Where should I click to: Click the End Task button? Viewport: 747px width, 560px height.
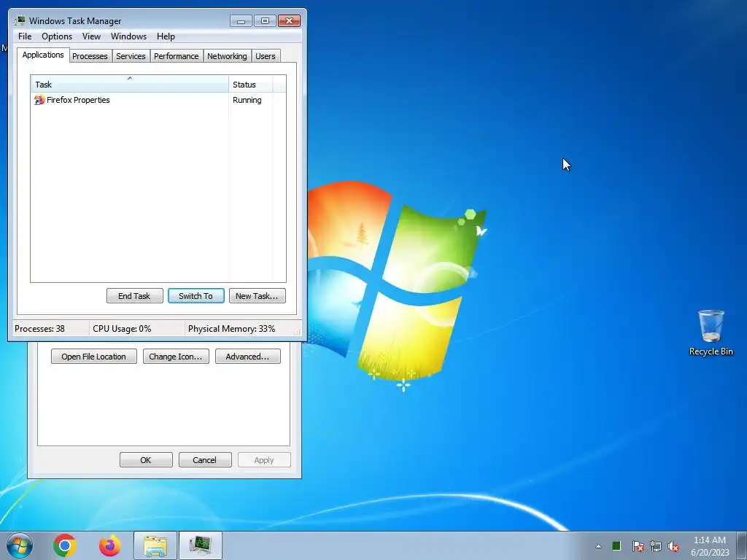[x=134, y=296]
